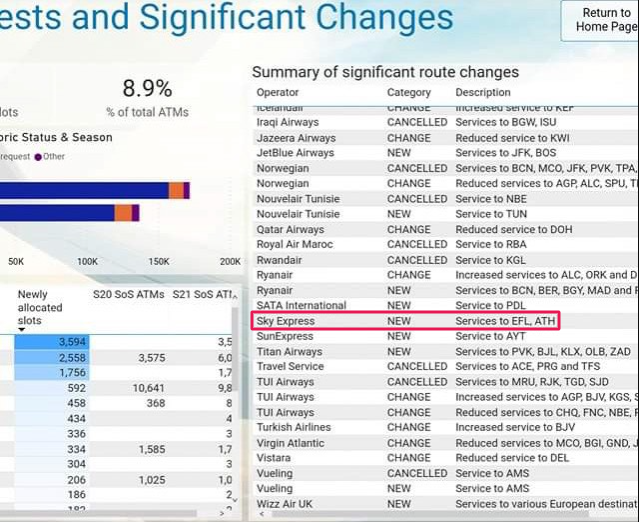
Task: Click purple segment of the lower bar
Action: coord(136,213)
